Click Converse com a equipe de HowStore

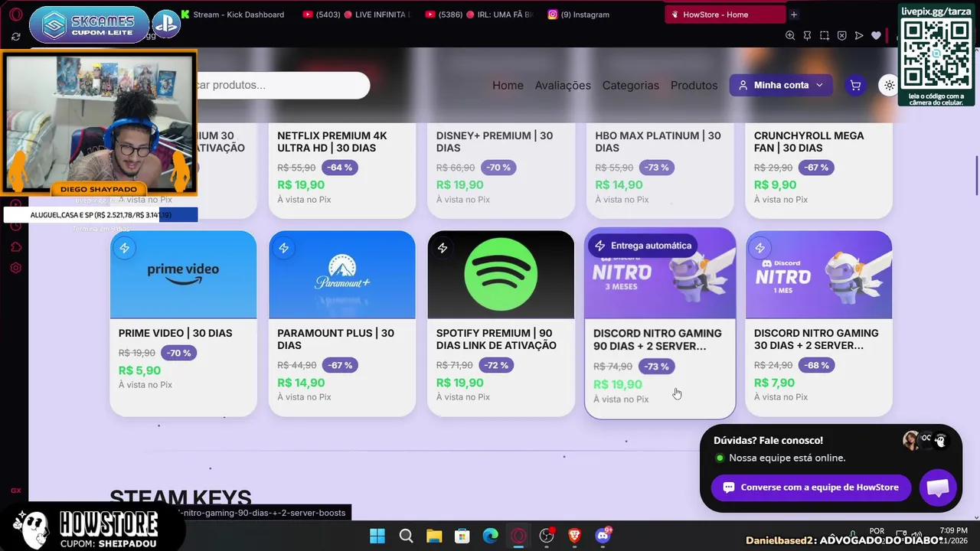pos(811,487)
